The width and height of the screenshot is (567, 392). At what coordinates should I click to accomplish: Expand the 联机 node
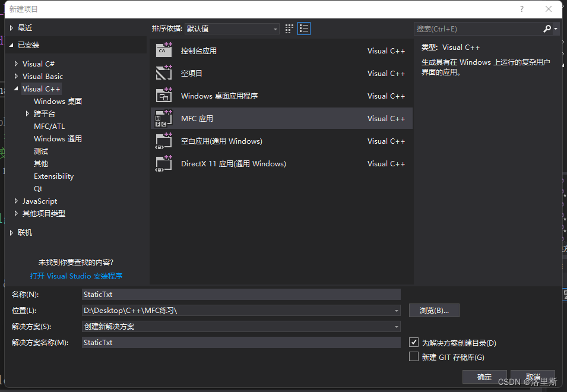click(x=11, y=232)
